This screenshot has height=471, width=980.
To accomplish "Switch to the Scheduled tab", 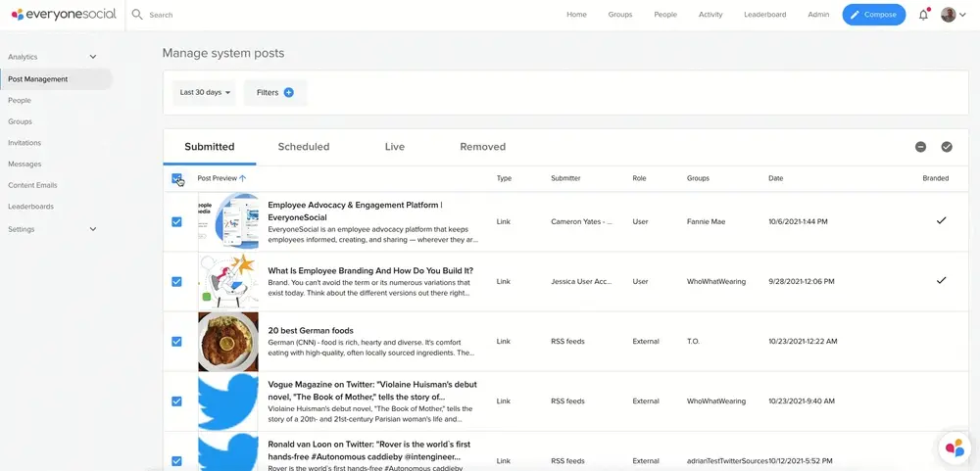I will [304, 147].
